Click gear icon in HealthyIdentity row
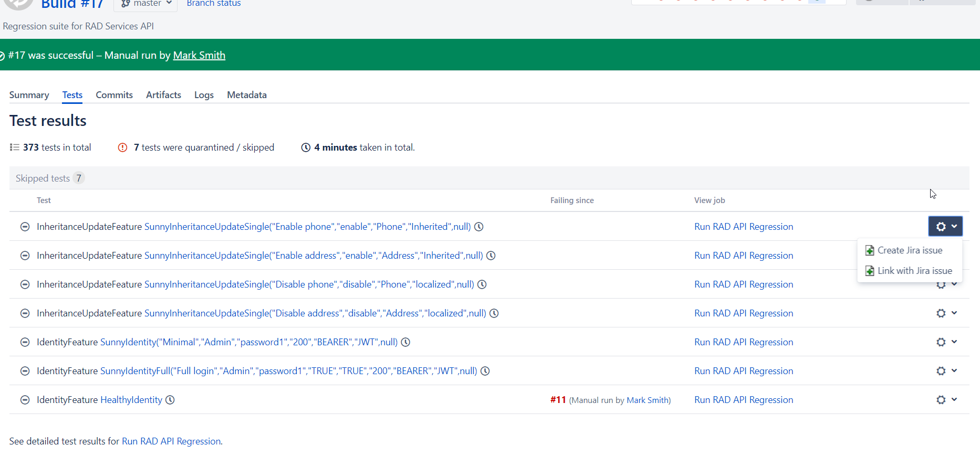The height and width of the screenshot is (456, 980). coord(941,400)
